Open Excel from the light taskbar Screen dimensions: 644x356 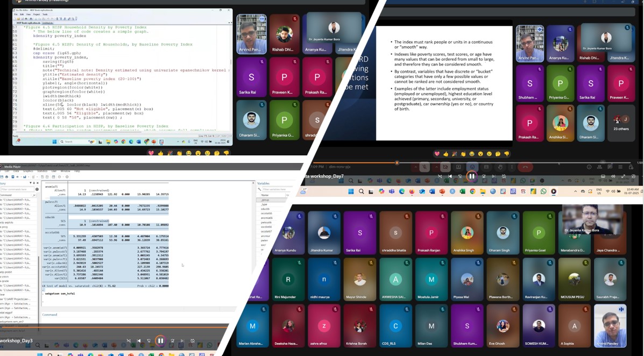click(463, 191)
